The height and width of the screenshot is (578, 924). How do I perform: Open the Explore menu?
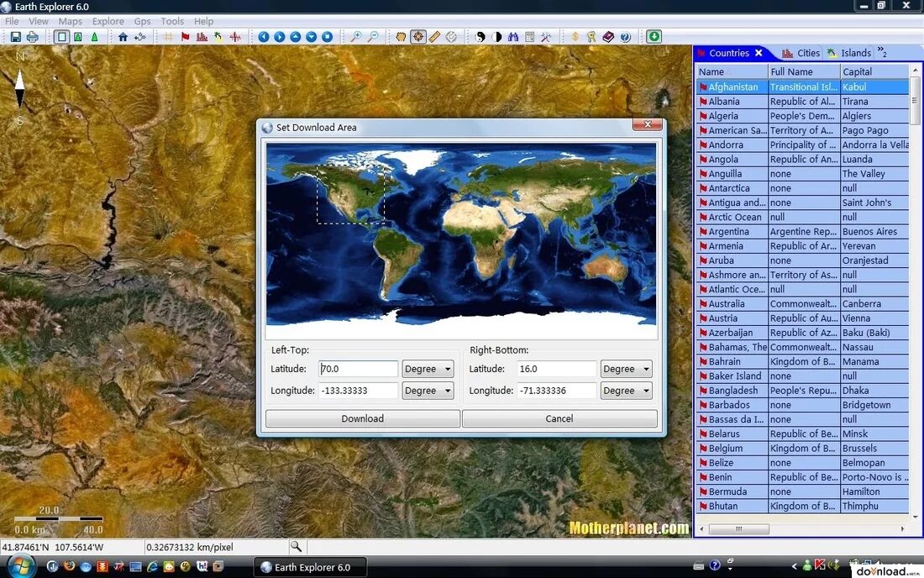click(x=108, y=21)
